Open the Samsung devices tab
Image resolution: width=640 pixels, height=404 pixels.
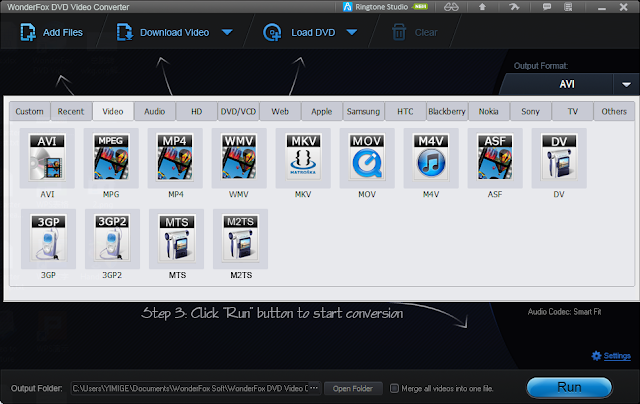click(363, 111)
